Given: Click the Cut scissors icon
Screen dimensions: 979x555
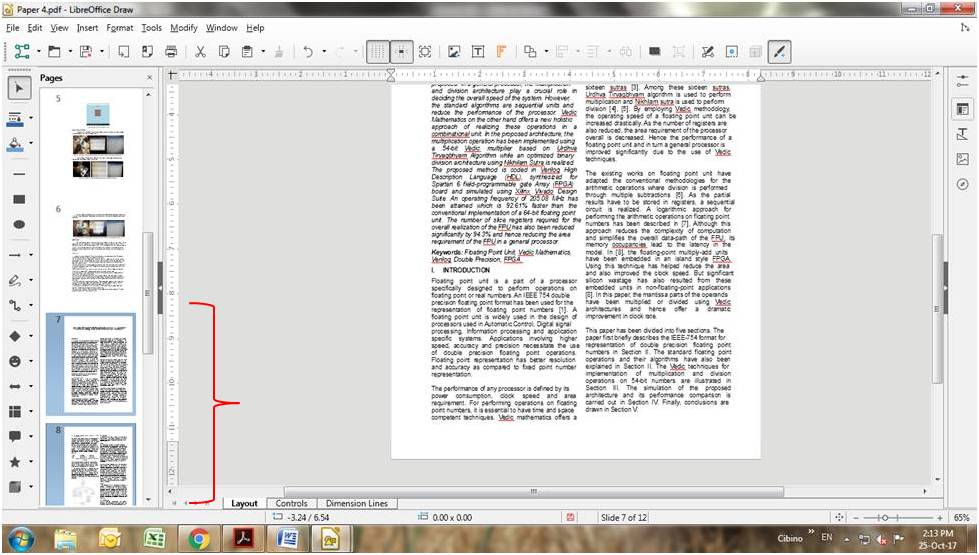Looking at the screenshot, I should pos(200,52).
